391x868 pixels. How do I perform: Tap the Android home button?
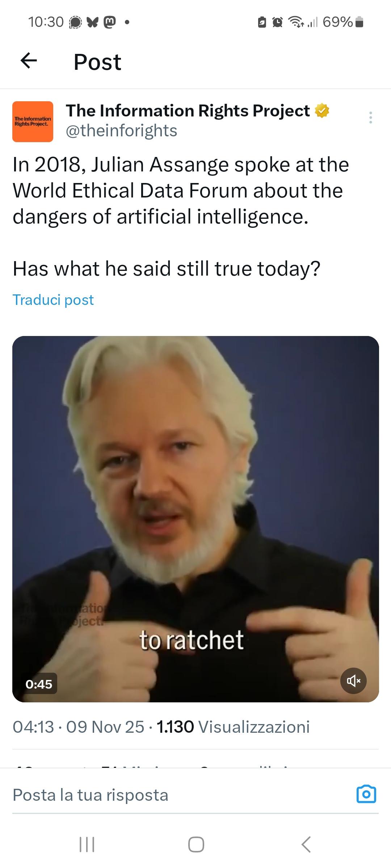[196, 844]
